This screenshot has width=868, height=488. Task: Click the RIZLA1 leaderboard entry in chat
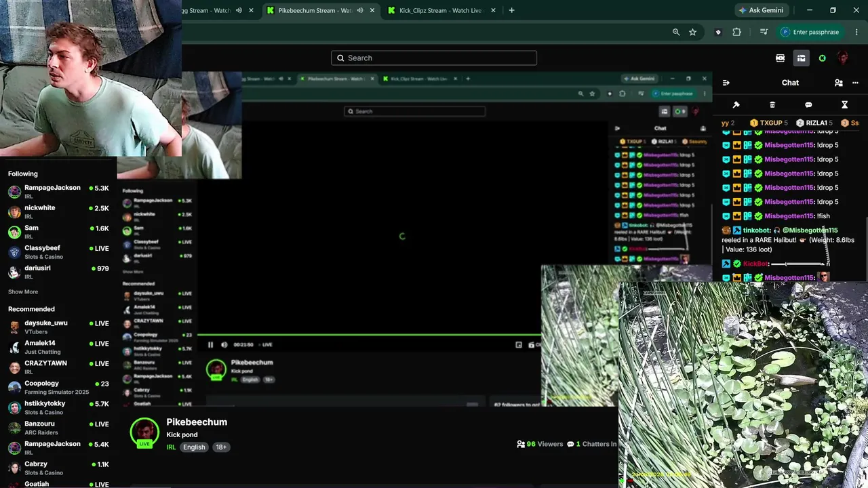(814, 123)
